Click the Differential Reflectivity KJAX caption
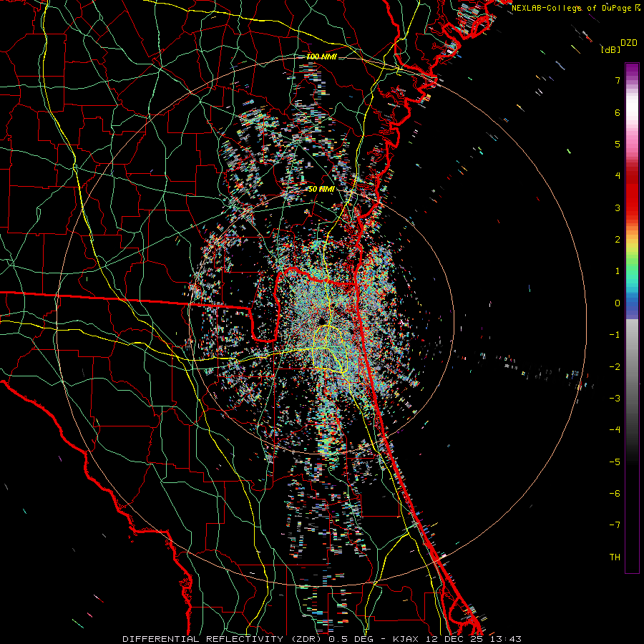The height and width of the screenshot is (644, 644). [322, 639]
